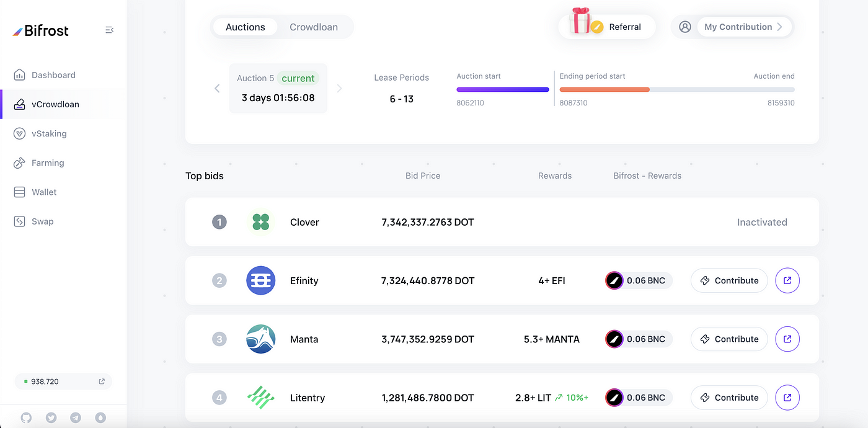
Task: Click the Farming sidebar icon
Action: 20,163
